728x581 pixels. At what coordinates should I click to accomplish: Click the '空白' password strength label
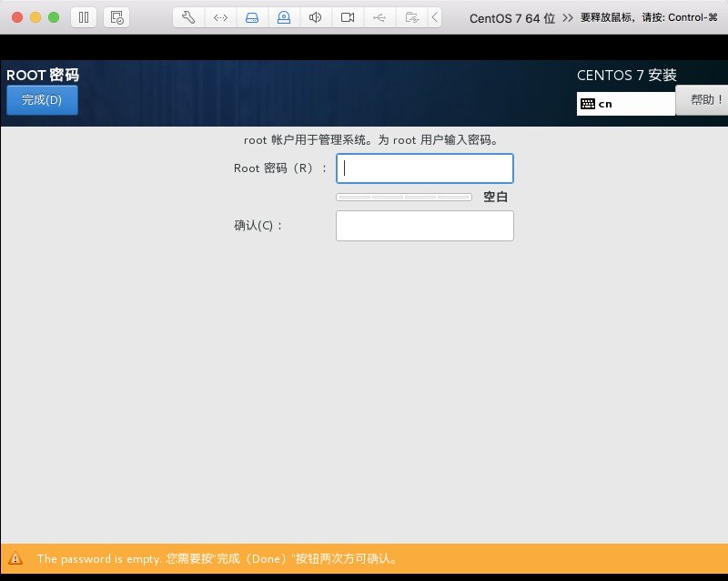(495, 197)
